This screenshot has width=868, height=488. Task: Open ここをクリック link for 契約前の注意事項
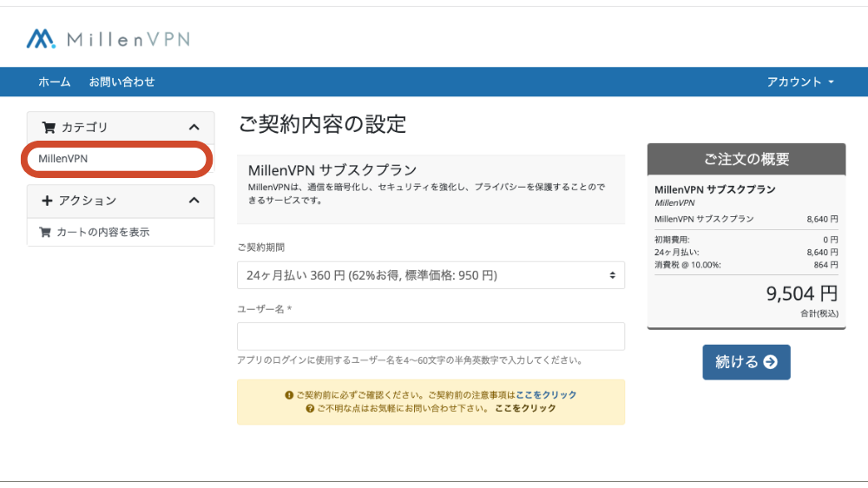(x=546, y=395)
